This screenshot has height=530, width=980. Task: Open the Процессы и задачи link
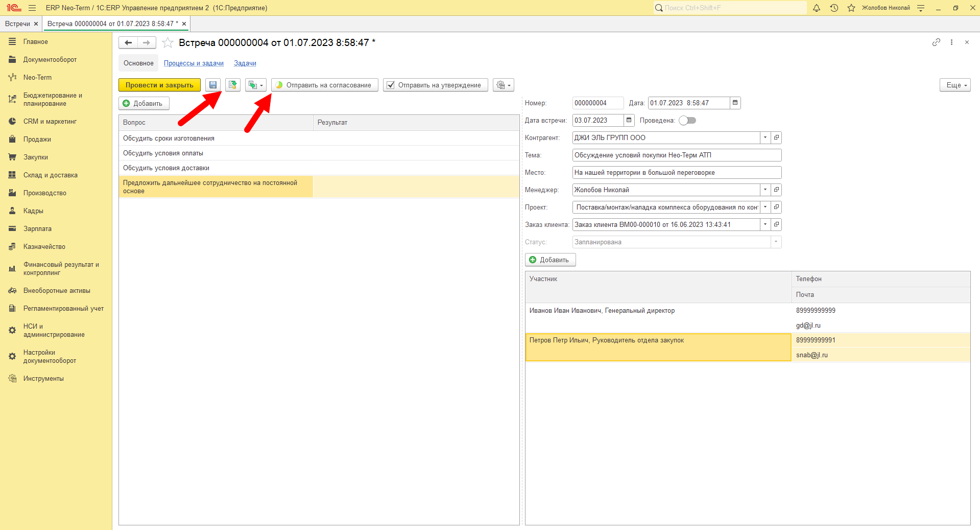coord(194,63)
